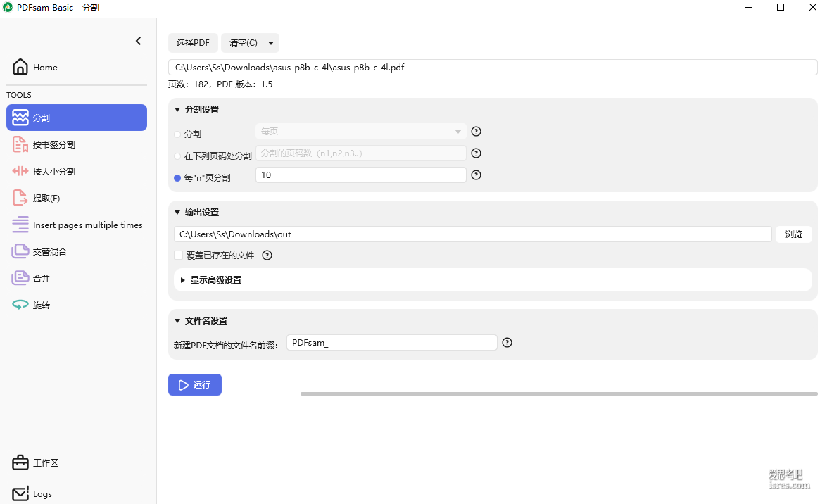Enable the 覆盖已存在的文件 checkbox
The width and height of the screenshot is (827, 504).
tap(178, 256)
